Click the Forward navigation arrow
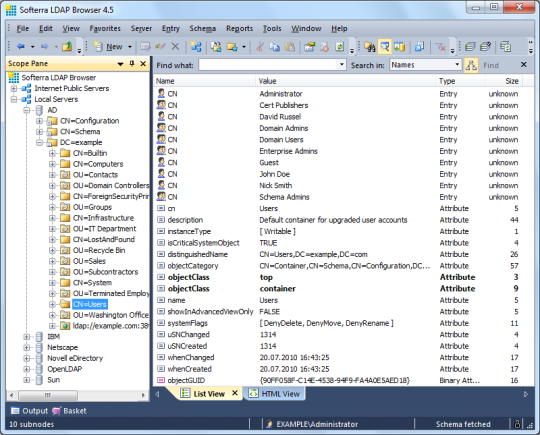 pos(44,46)
